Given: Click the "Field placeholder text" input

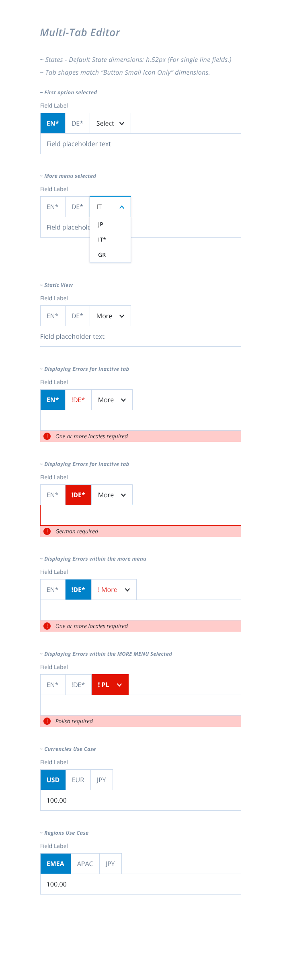Looking at the screenshot, I should tap(141, 144).
